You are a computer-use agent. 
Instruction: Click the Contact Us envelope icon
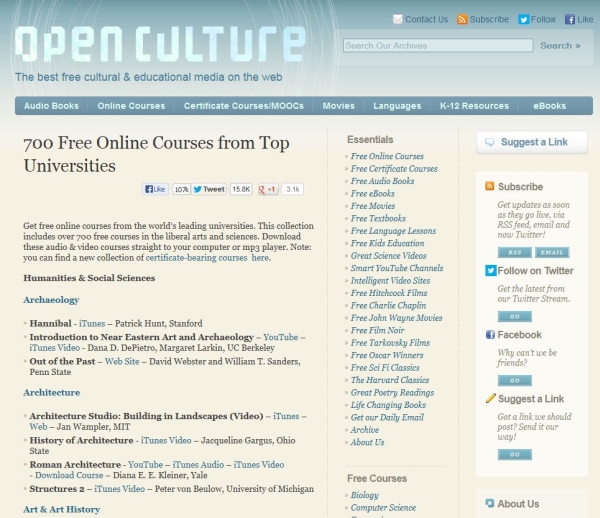point(397,19)
